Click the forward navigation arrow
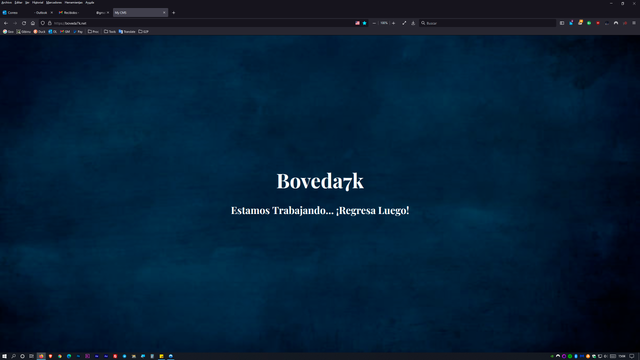Image resolution: width=640 pixels, height=360 pixels. (x=15, y=23)
